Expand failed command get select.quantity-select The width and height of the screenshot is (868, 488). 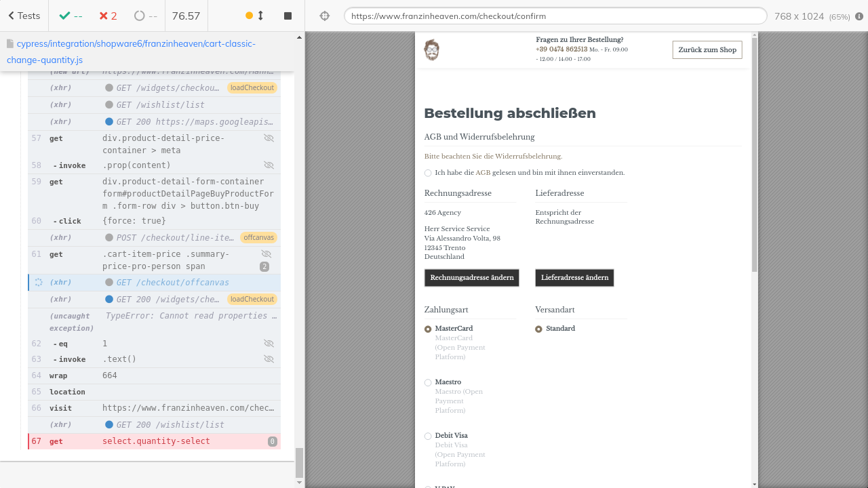[x=156, y=441]
